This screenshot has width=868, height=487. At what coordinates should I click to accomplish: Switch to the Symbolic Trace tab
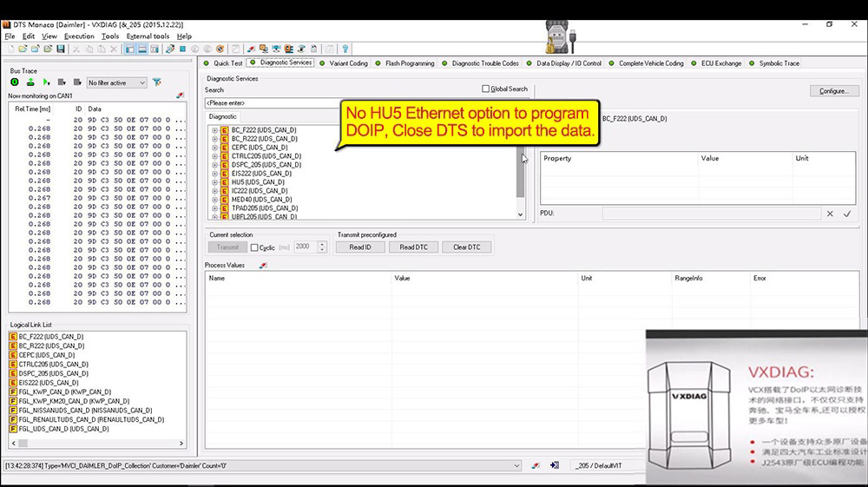[774, 63]
